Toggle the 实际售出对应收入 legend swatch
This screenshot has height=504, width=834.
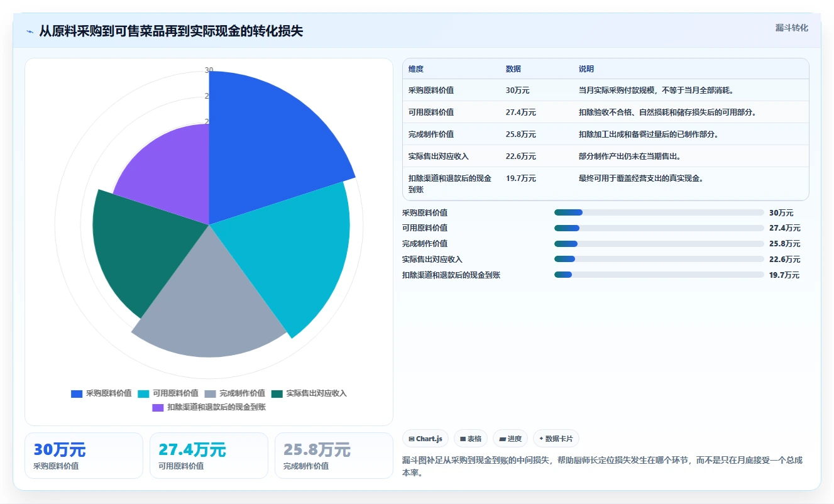click(277, 393)
